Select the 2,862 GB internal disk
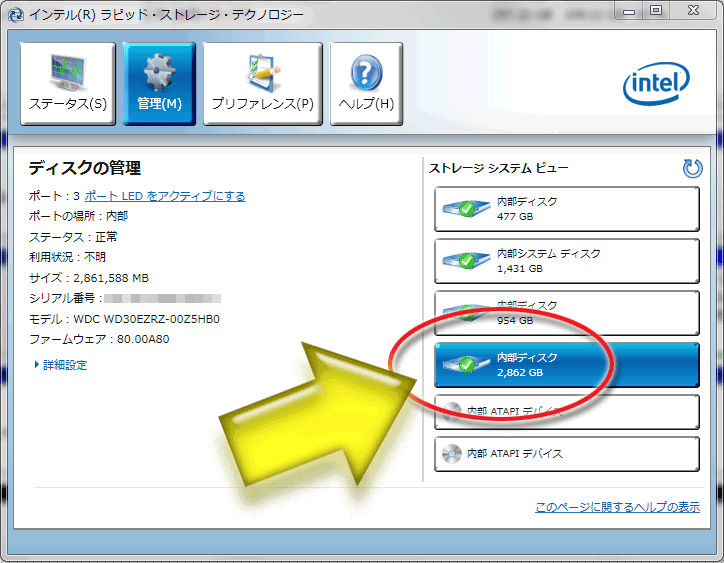Image resolution: width=724 pixels, height=563 pixels. (x=567, y=365)
